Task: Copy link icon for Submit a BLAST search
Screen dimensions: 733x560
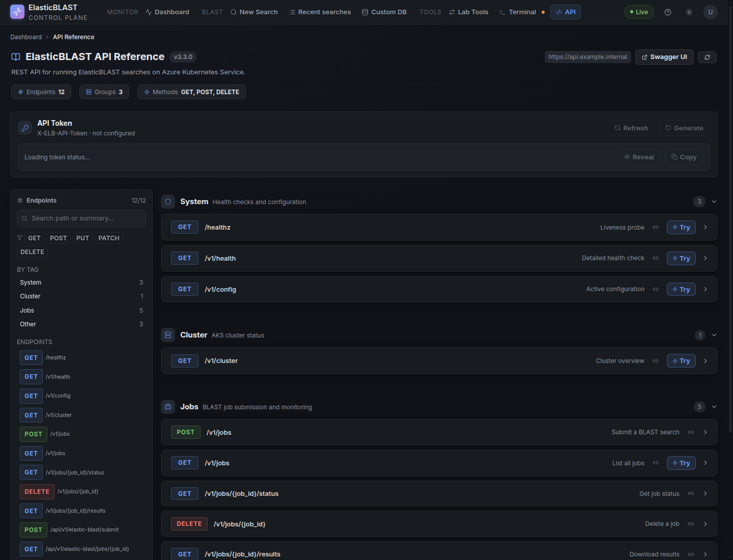Action: tap(691, 432)
